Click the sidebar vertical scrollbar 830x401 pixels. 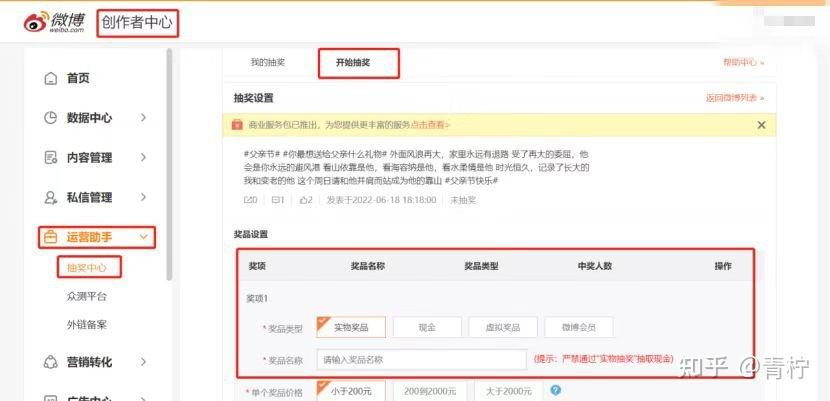click(169, 164)
